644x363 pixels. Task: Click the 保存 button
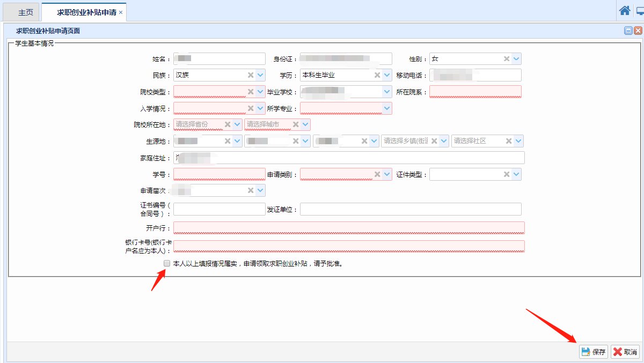tap(594, 352)
